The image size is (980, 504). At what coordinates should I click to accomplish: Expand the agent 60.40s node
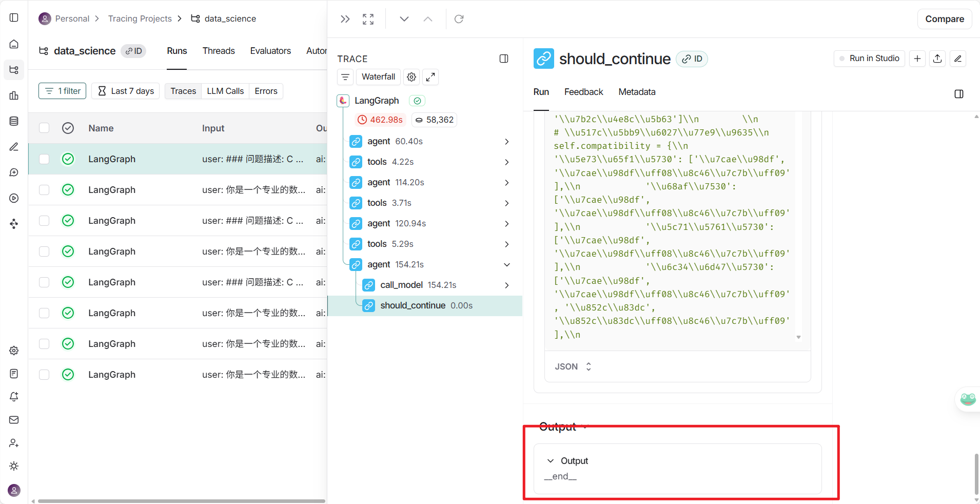506,142
